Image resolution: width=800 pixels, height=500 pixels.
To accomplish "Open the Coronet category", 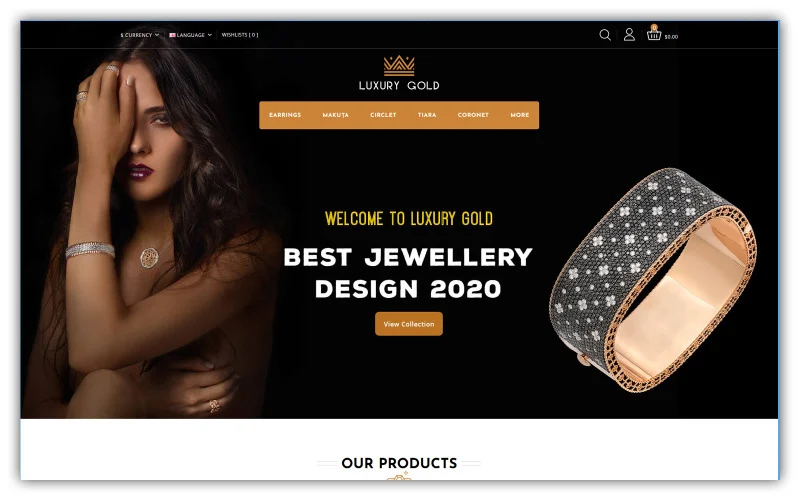I will [x=473, y=115].
